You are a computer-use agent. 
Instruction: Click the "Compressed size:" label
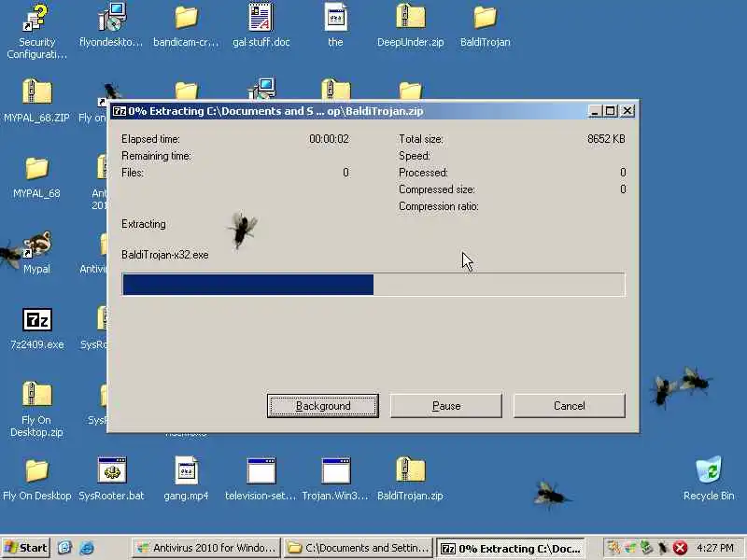pos(437,189)
